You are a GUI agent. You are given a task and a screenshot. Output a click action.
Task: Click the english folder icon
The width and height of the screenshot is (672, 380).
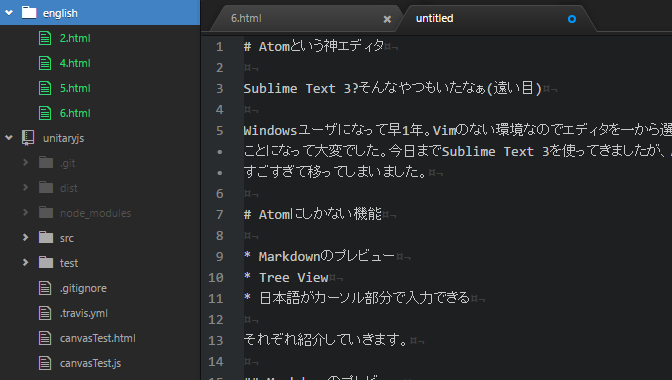pyautogui.click(x=29, y=12)
